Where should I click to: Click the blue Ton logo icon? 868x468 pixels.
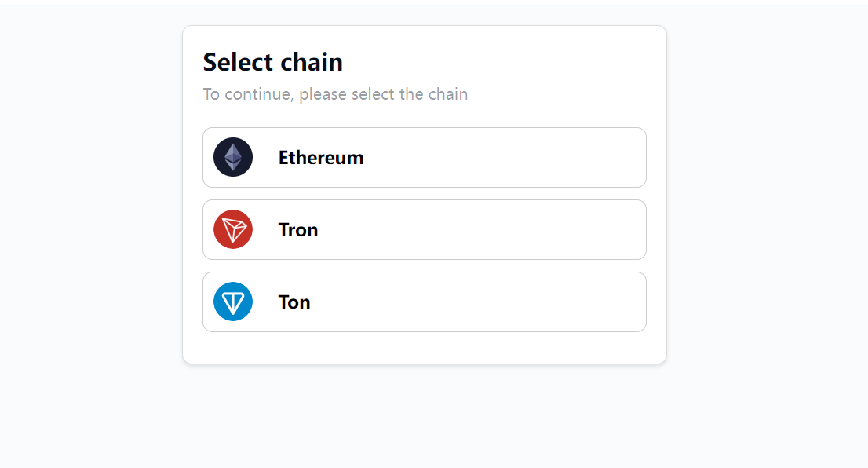[233, 302]
